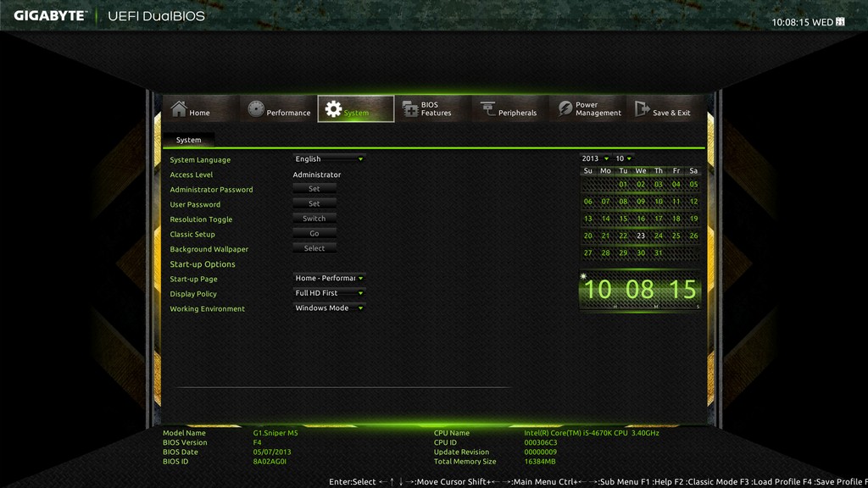868x488 pixels.
Task: Click the Classic Setup label
Action: pyautogui.click(x=192, y=234)
